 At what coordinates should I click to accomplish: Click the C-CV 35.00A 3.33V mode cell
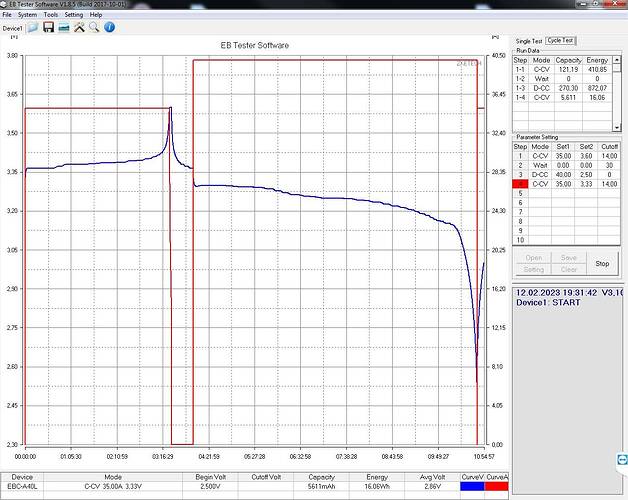113,486
